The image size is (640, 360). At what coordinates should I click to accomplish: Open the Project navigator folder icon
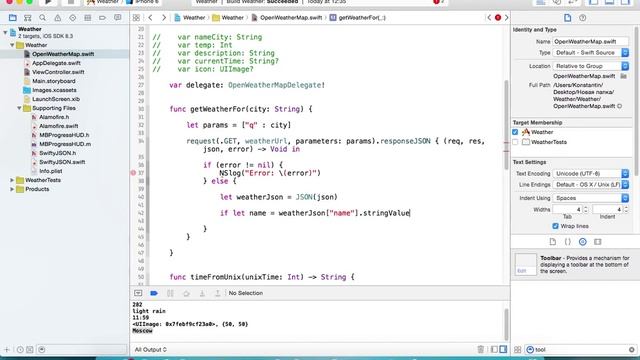coord(13,18)
